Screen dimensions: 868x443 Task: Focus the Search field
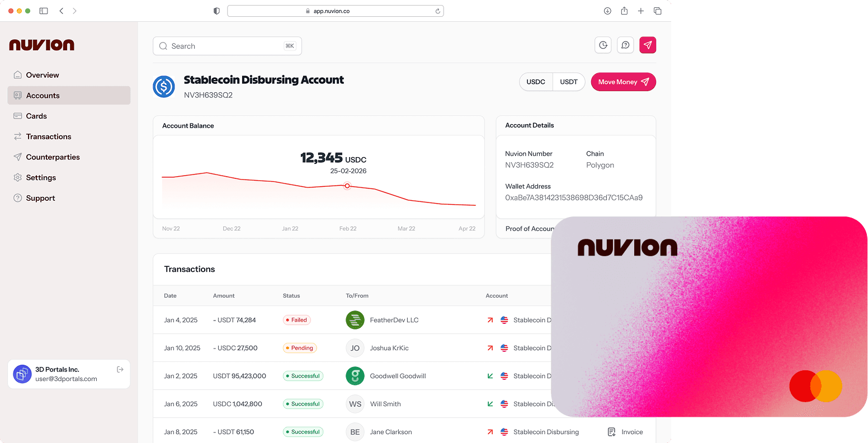pos(227,46)
